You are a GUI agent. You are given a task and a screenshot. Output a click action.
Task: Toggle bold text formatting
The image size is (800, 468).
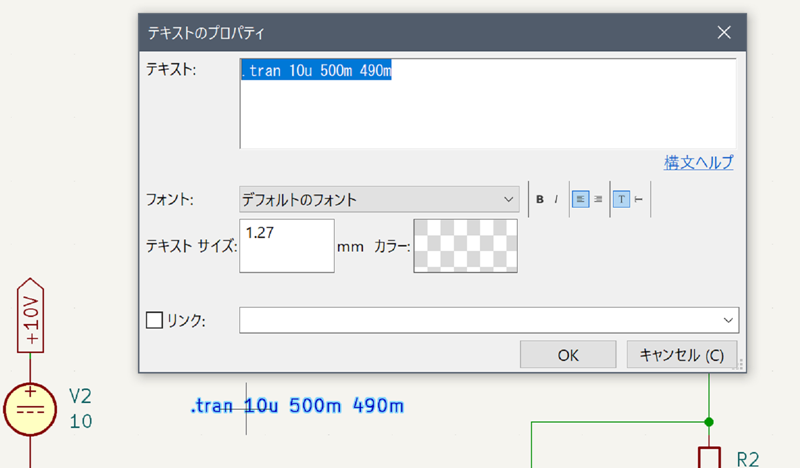click(x=540, y=200)
